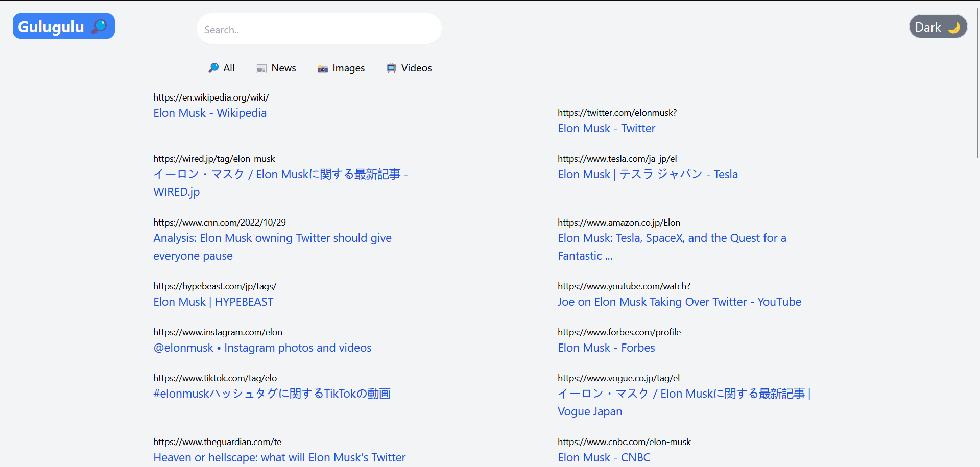Click the https://wired.jp/tag/elon-musk URL text
This screenshot has height=467, width=980.
[214, 158]
